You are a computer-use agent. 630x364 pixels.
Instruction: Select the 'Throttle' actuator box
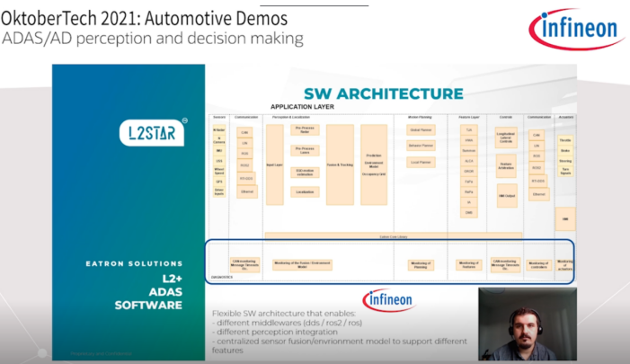coord(565,140)
